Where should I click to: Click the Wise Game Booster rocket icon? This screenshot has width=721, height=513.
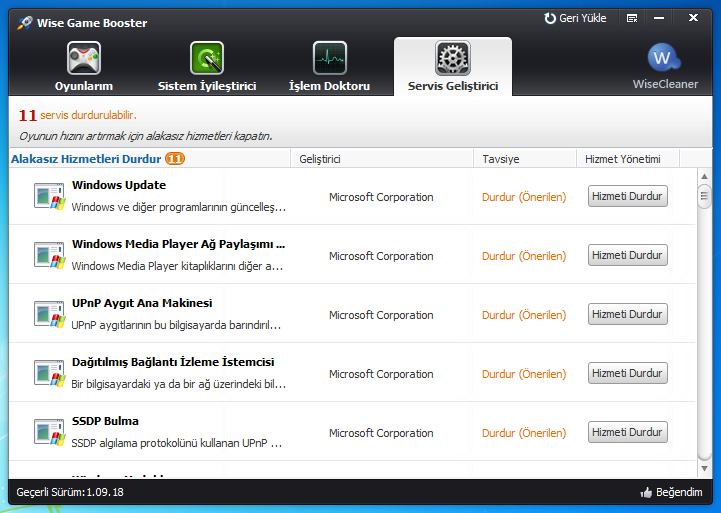tap(25, 23)
